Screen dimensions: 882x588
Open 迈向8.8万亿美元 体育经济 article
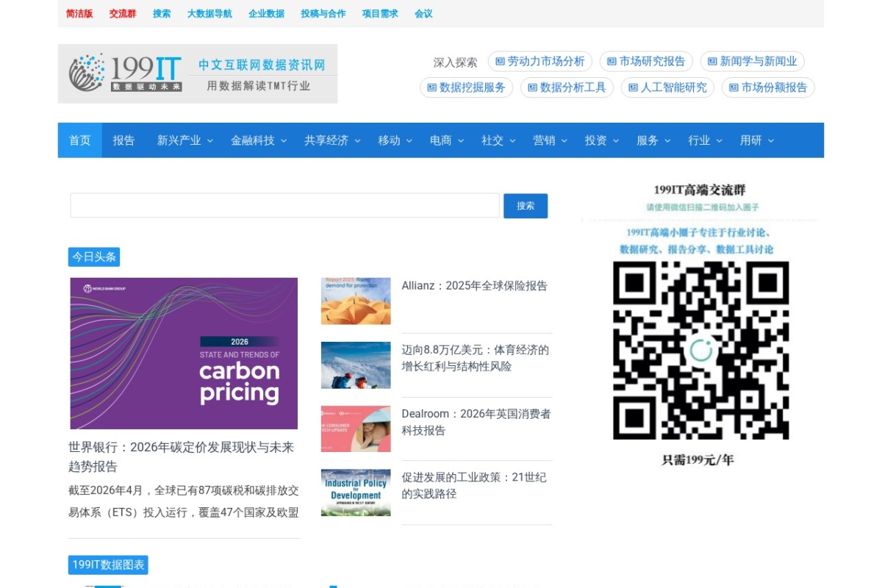[x=476, y=358]
